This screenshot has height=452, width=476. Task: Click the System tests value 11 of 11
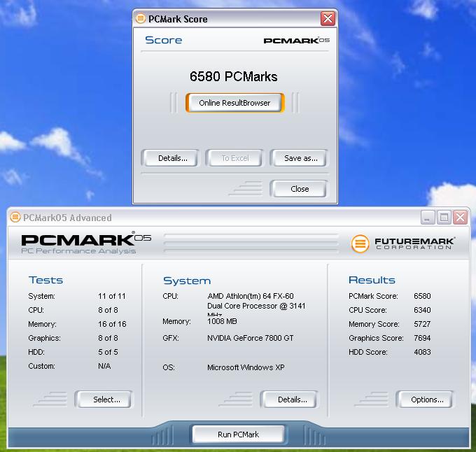112,296
